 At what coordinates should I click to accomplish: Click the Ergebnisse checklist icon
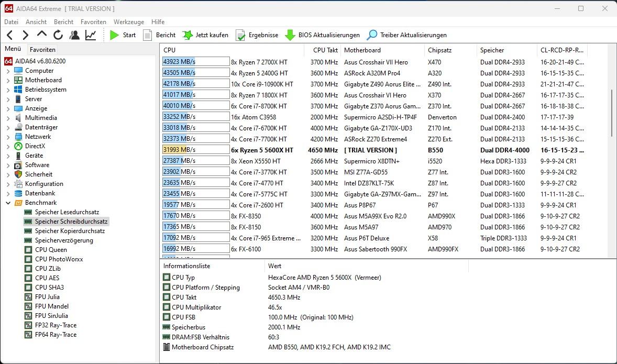click(x=240, y=35)
